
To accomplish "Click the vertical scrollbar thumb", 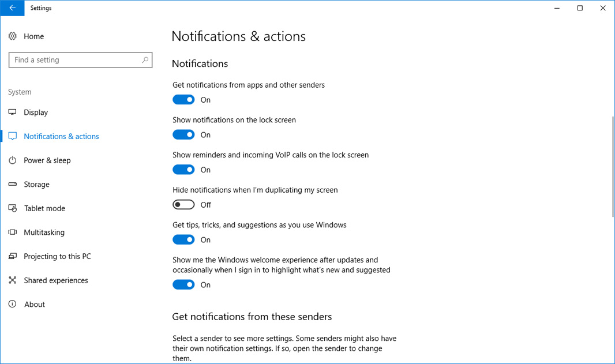I will point(613,166).
